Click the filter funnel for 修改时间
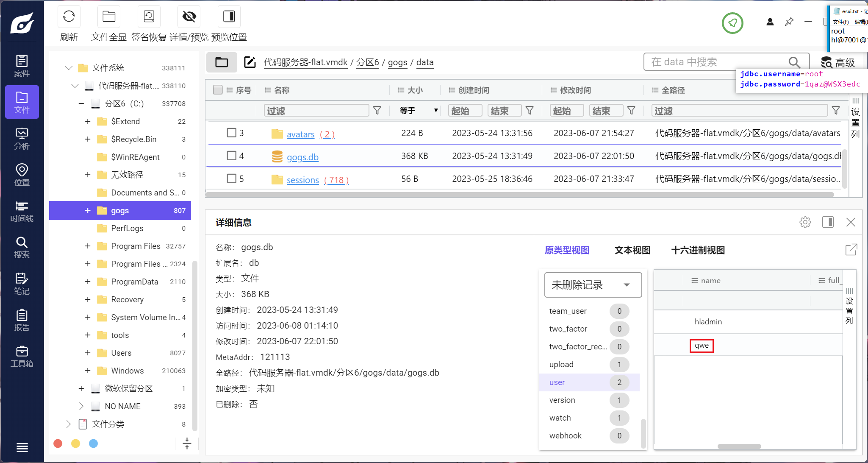The image size is (868, 463). [x=631, y=111]
